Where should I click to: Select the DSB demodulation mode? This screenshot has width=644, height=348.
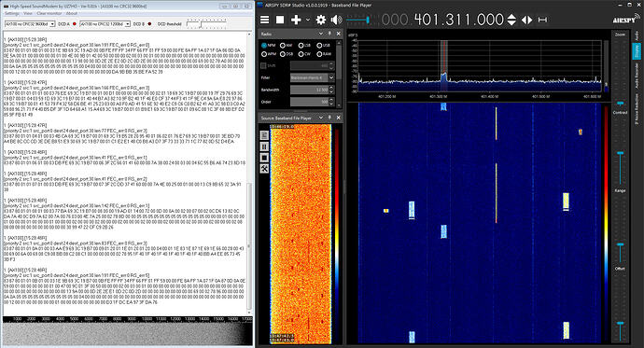tap(287, 54)
